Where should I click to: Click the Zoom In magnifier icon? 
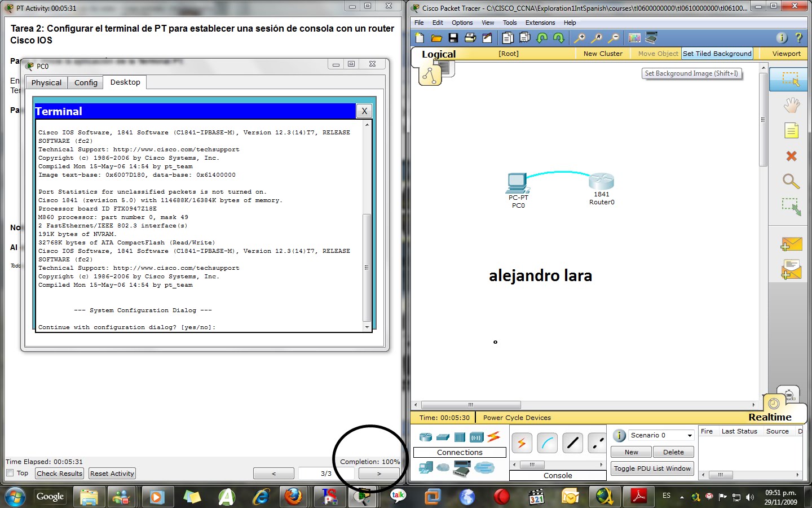580,38
